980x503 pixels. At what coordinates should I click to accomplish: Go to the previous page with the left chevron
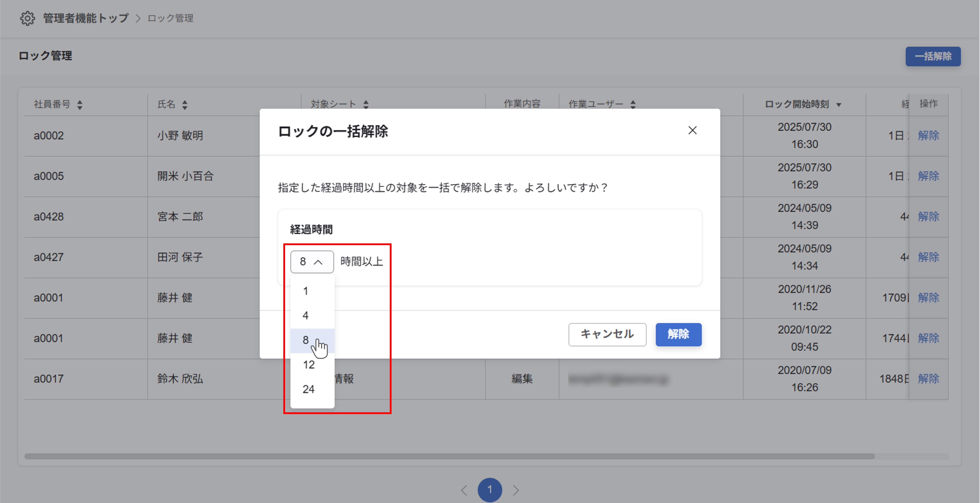(464, 490)
